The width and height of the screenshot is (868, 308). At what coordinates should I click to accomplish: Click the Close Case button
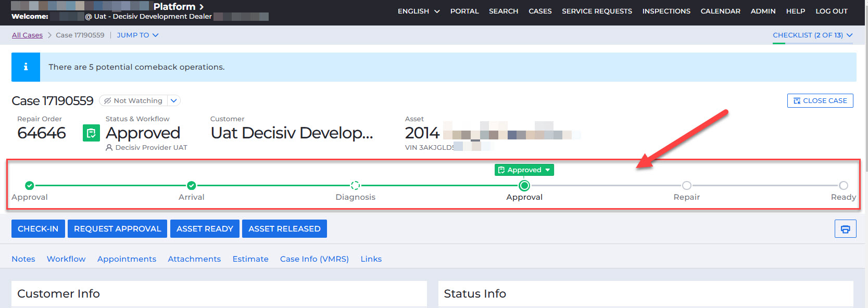[x=820, y=101]
